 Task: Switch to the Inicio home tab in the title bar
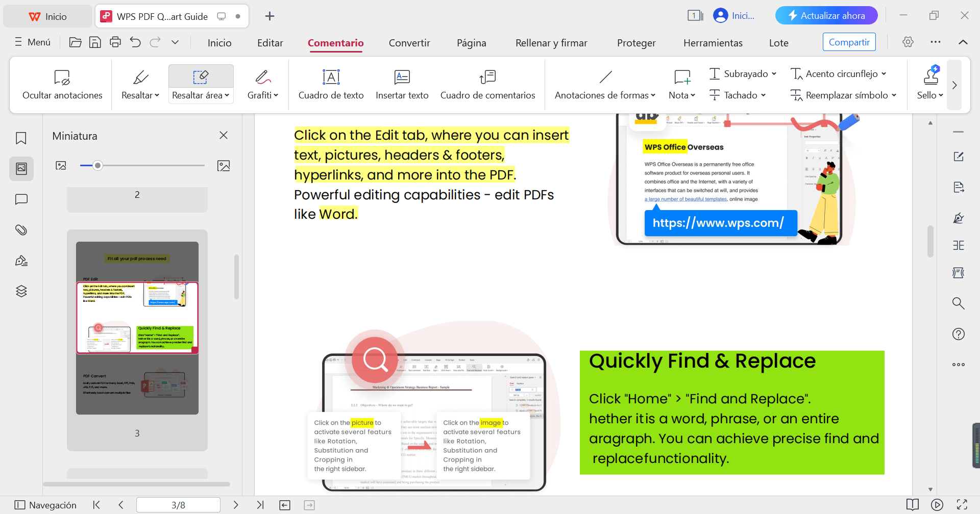[48, 16]
